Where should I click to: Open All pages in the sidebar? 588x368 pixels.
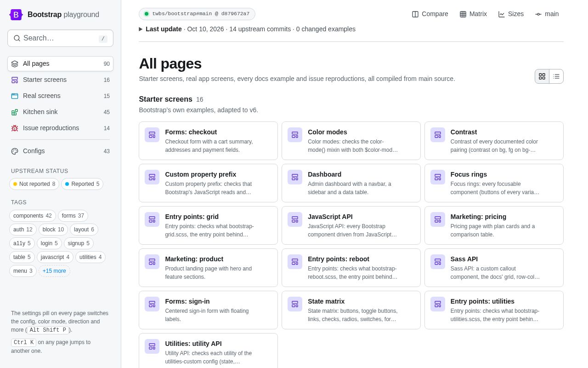point(60,64)
